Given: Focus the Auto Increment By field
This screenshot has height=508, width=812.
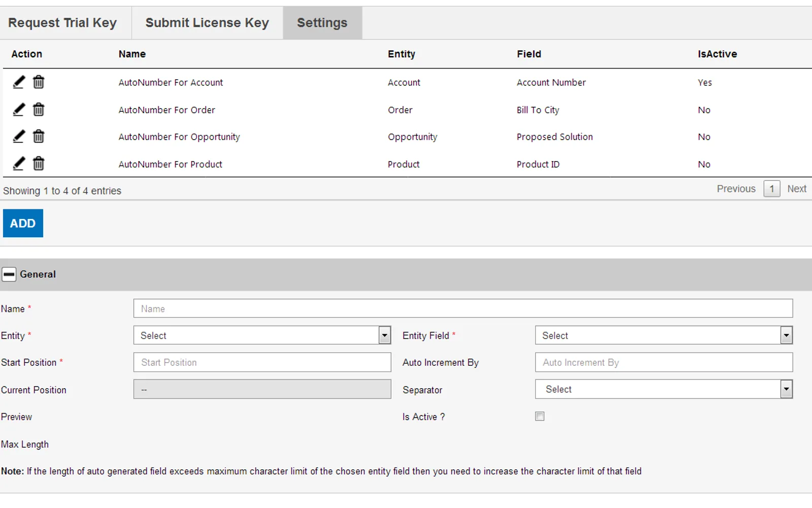Looking at the screenshot, I should pos(664,362).
